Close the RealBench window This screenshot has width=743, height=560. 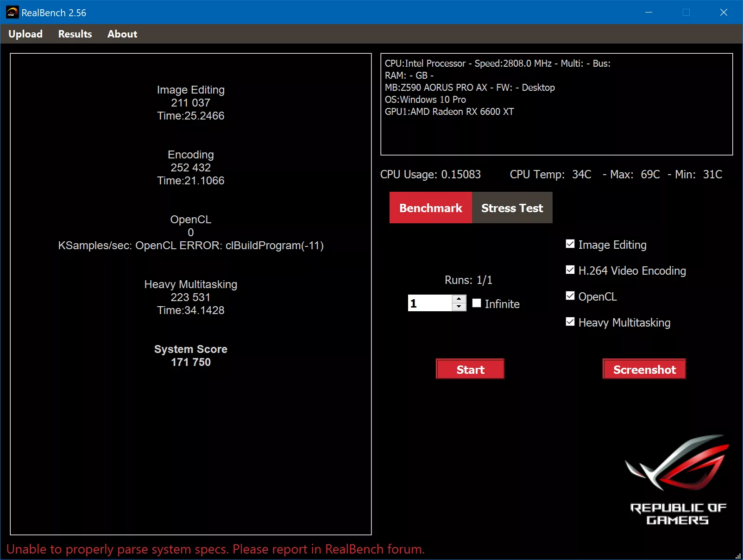click(x=724, y=12)
